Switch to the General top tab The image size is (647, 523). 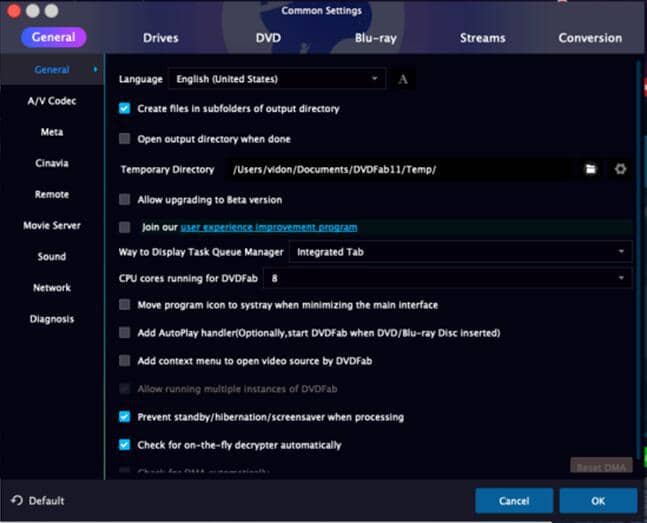tap(54, 37)
